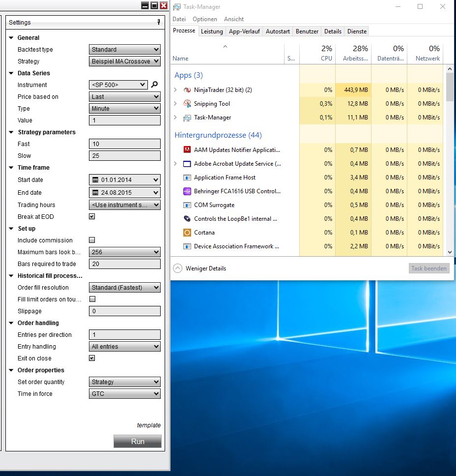Click the Adobe Acrobat Update Service icon
Image resolution: width=456 pixels, height=476 pixels.
pos(187,164)
